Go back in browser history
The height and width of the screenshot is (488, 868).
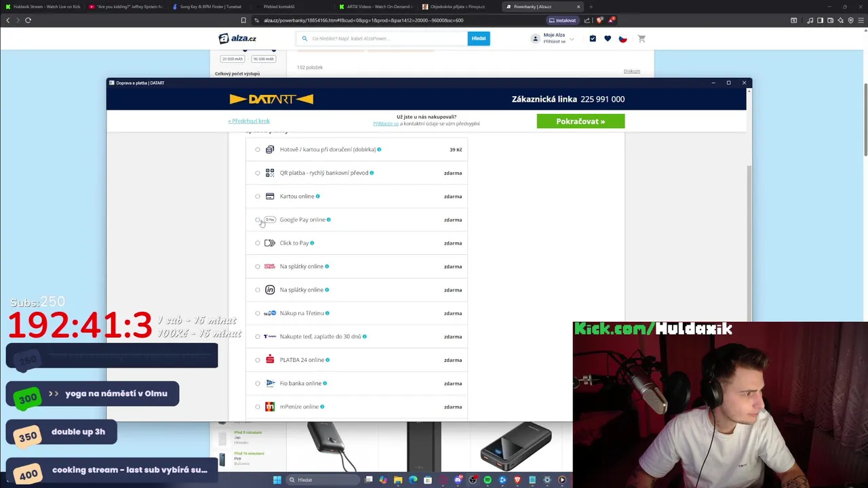[x=7, y=20]
